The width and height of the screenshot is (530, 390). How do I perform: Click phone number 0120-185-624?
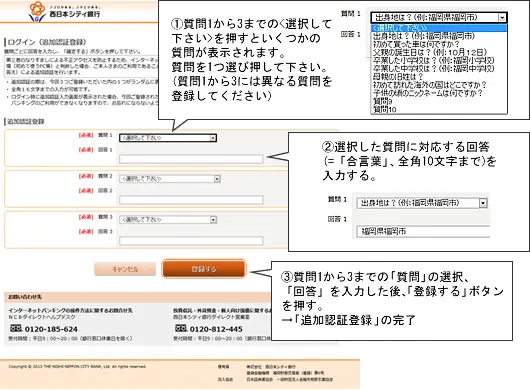51,329
